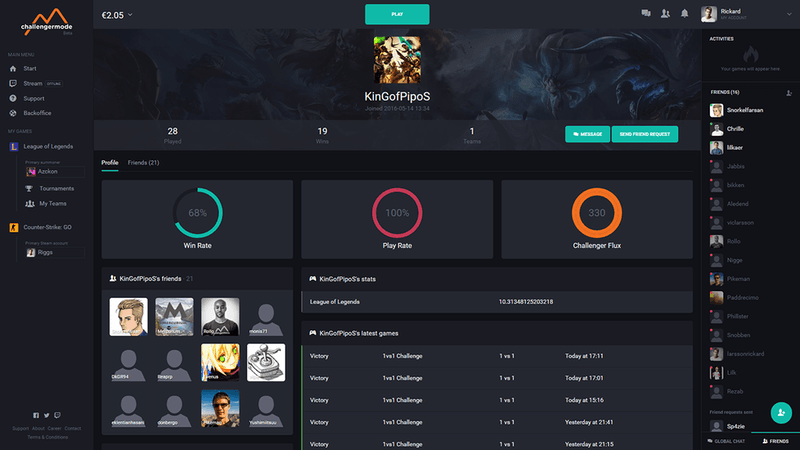Screen dimensions: 800x450
Task: Click Send Friend Request button
Action: pos(645,134)
